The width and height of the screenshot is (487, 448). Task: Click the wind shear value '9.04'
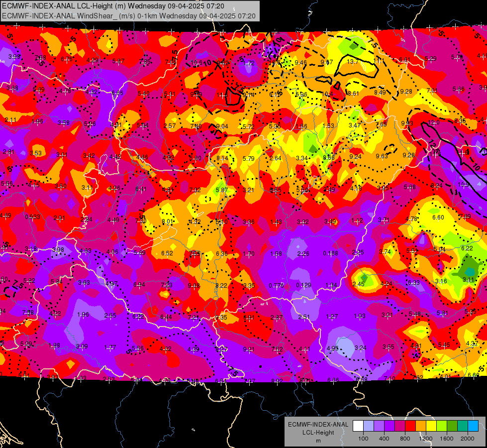[x=222, y=126]
